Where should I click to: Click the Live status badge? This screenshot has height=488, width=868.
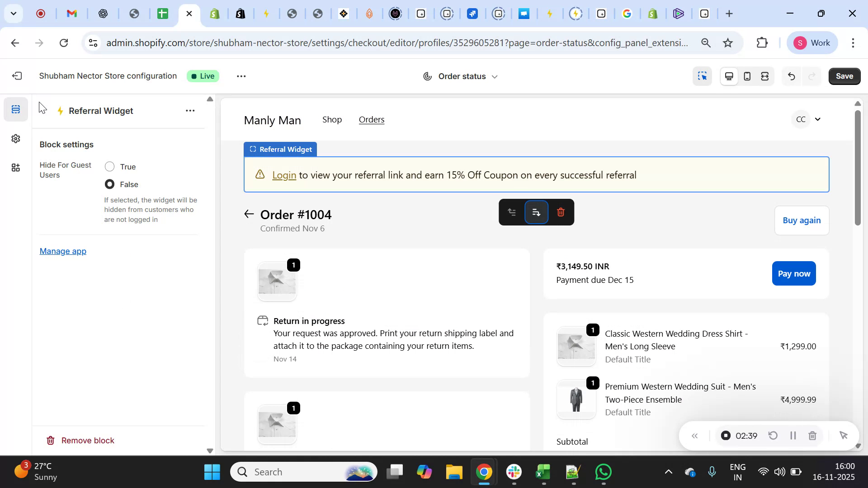click(203, 76)
